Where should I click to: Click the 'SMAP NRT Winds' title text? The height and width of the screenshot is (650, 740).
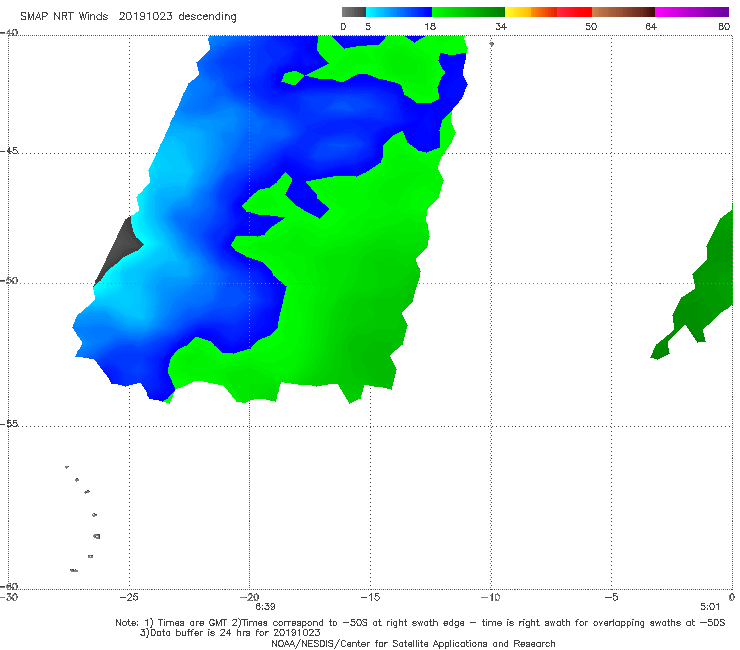(x=64, y=16)
